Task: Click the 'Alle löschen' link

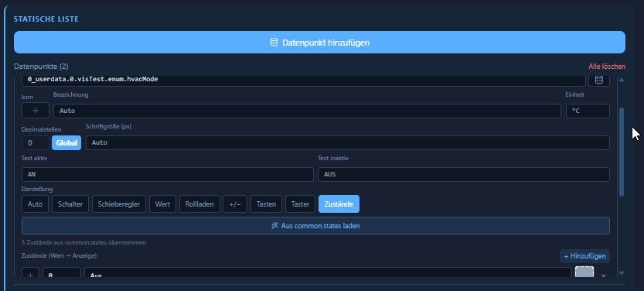Action: (607, 67)
